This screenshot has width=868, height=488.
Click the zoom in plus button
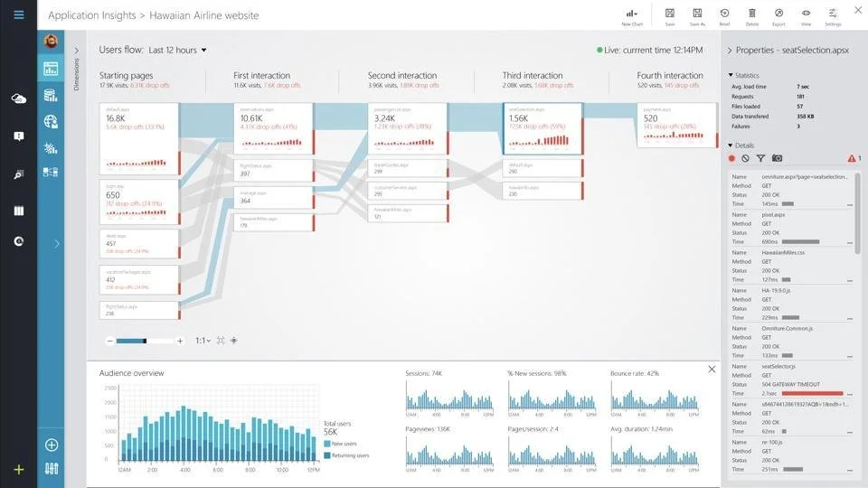(180, 341)
